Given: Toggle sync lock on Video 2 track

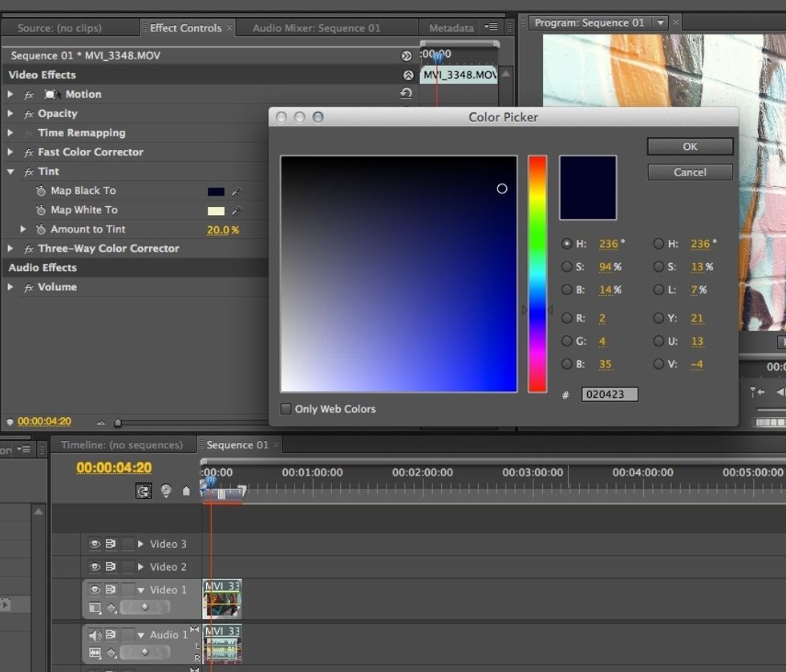Looking at the screenshot, I should pos(111,567).
